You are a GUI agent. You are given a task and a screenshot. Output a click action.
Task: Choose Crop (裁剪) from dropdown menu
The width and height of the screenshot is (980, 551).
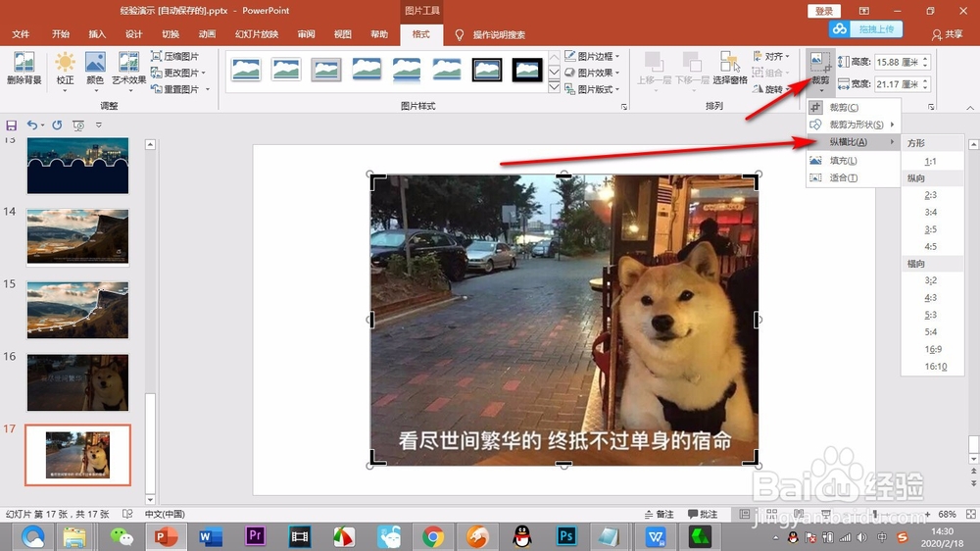click(x=854, y=108)
